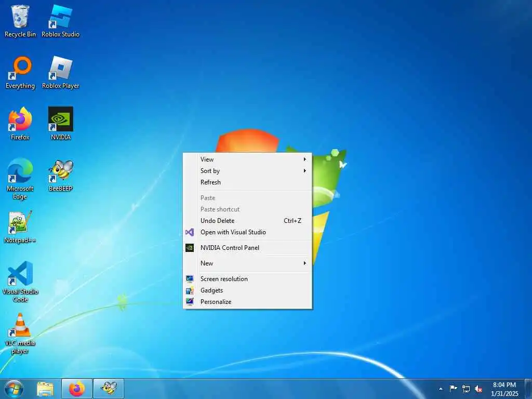
Task: Click the Screen resolution monitor icon
Action: point(190,279)
